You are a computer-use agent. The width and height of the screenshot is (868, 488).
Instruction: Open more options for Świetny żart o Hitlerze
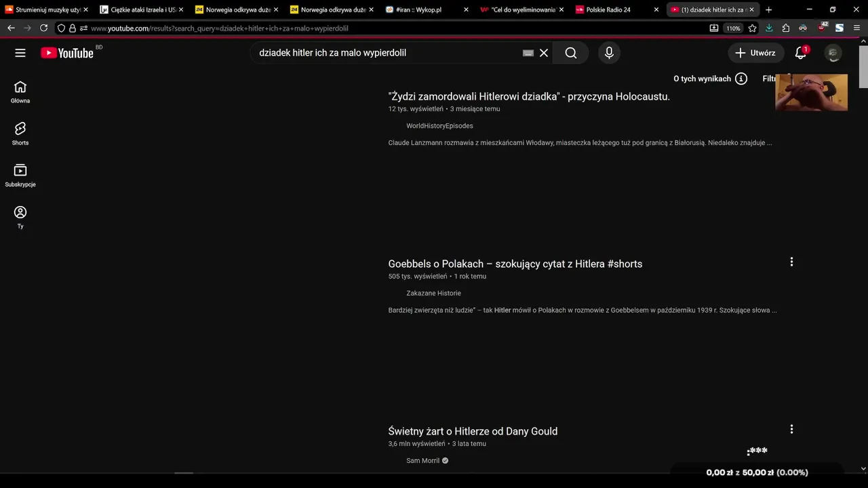(791, 429)
